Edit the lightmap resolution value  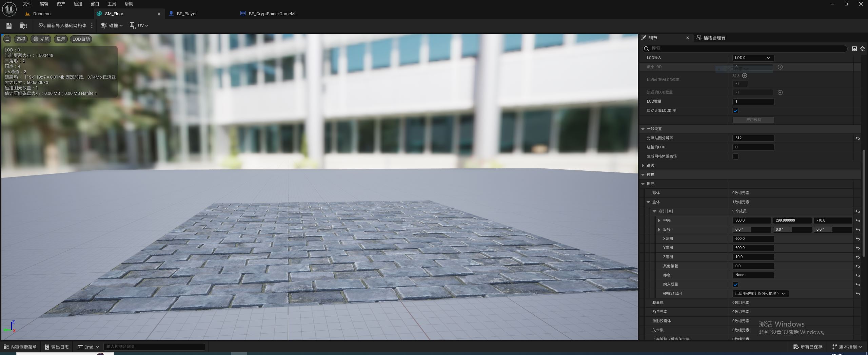(753, 138)
